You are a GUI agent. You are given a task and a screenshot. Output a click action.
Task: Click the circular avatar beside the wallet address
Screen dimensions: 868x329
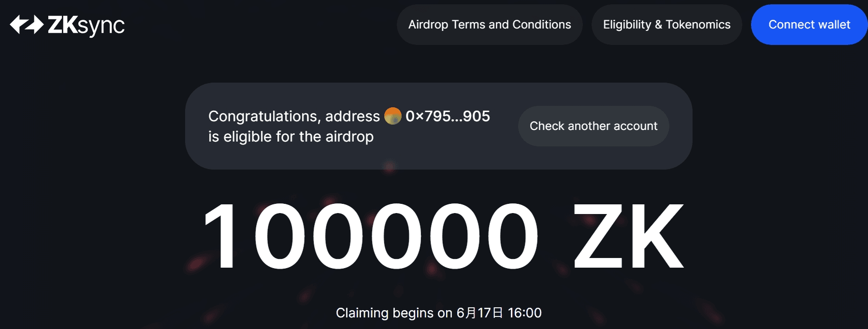pyautogui.click(x=392, y=116)
